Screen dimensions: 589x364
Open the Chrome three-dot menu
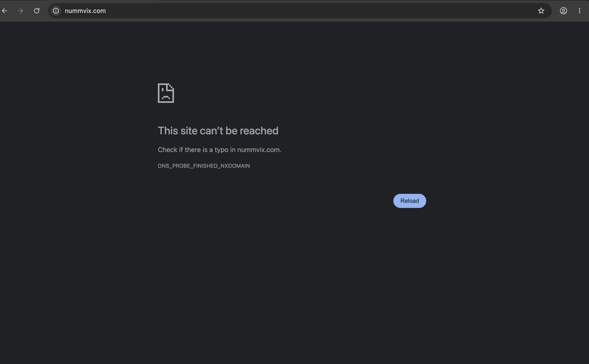coord(579,11)
